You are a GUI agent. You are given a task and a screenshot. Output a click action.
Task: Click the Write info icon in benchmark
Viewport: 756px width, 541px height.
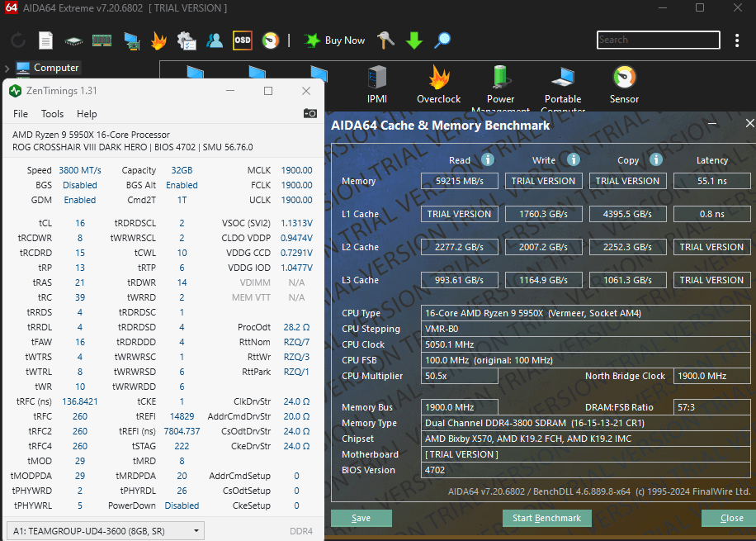point(573,159)
